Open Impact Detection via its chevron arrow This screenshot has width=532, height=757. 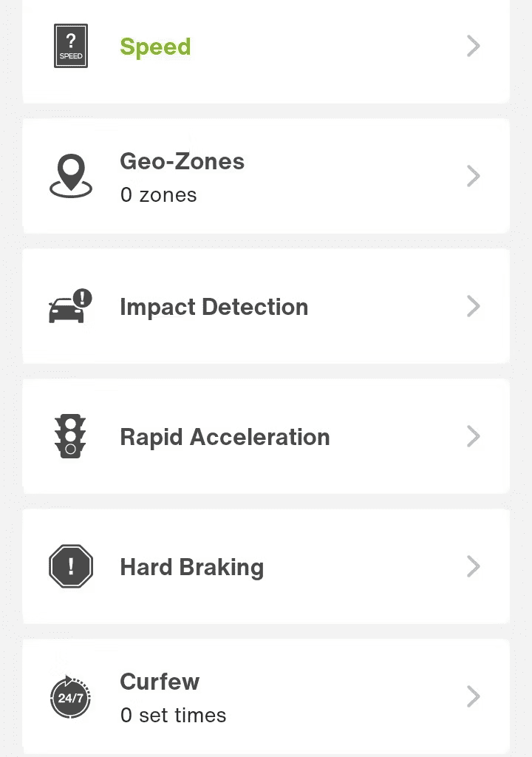[474, 306]
